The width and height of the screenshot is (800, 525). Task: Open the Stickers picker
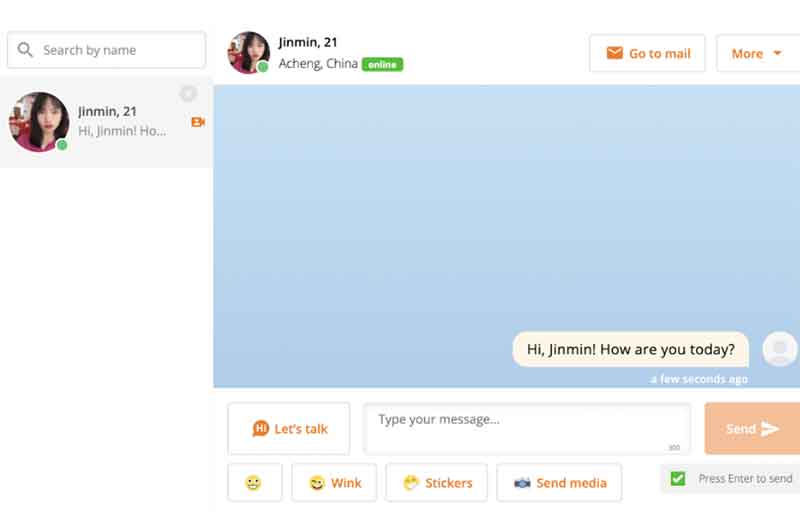coord(436,482)
